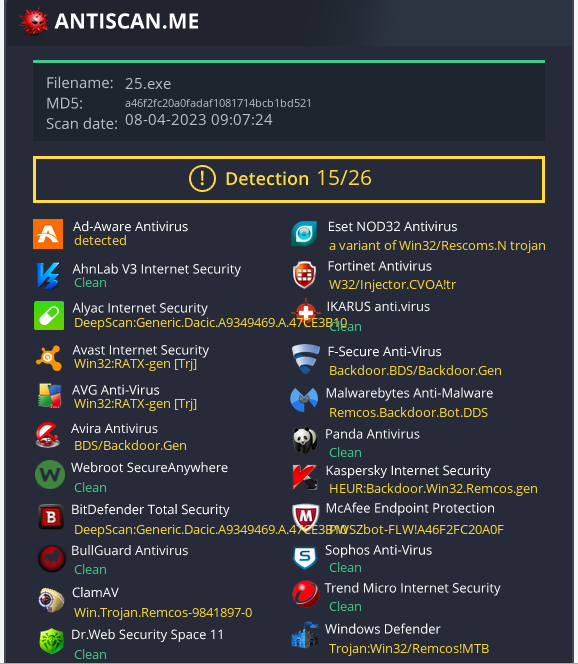Click the Win.Trojan.Remcos-9841897-0 ClamAV result
Image resolution: width=578 pixels, height=664 pixels.
[x=163, y=612]
